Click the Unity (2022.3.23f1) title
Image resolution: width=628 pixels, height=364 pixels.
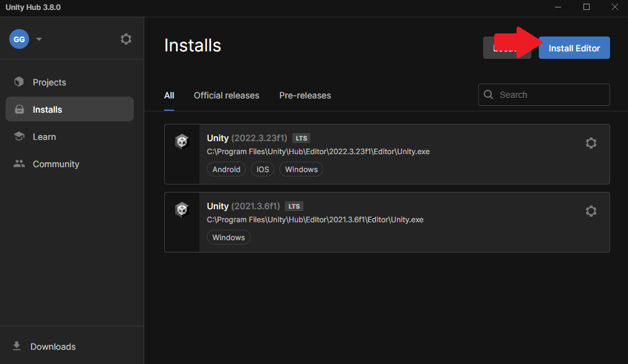pos(246,138)
